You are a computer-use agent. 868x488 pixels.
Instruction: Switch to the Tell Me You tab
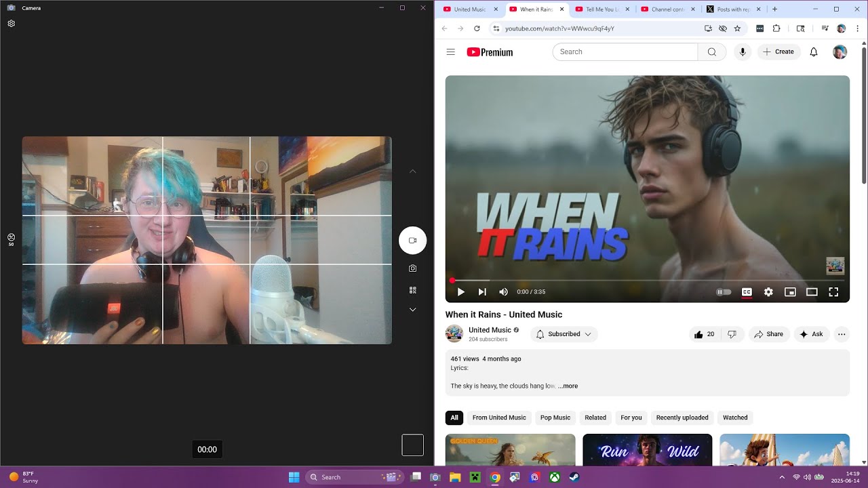coord(603,9)
